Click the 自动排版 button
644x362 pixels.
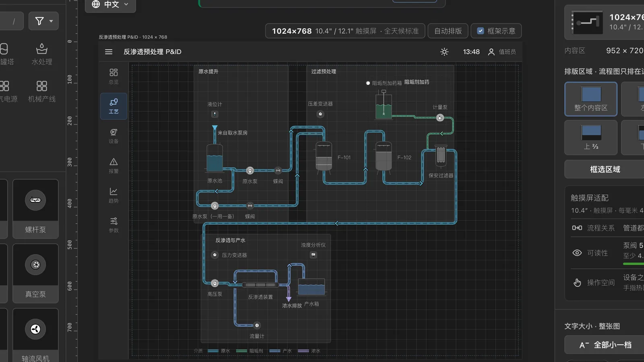click(x=448, y=31)
